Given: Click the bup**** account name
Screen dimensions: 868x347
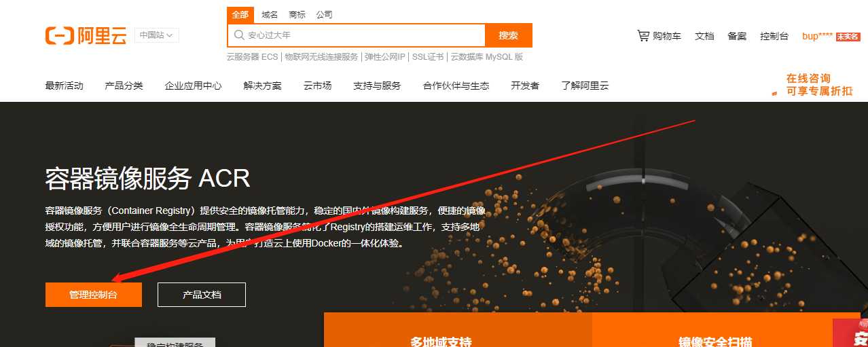Looking at the screenshot, I should (817, 36).
